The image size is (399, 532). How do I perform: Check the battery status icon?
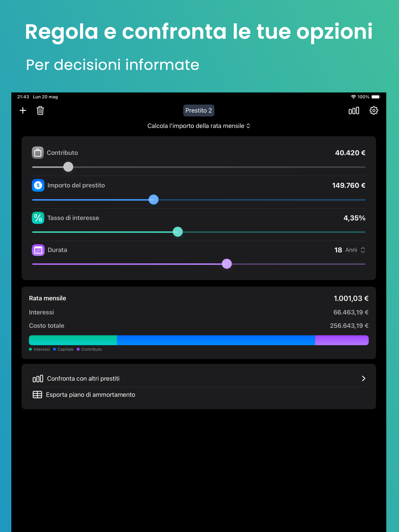pos(376,97)
